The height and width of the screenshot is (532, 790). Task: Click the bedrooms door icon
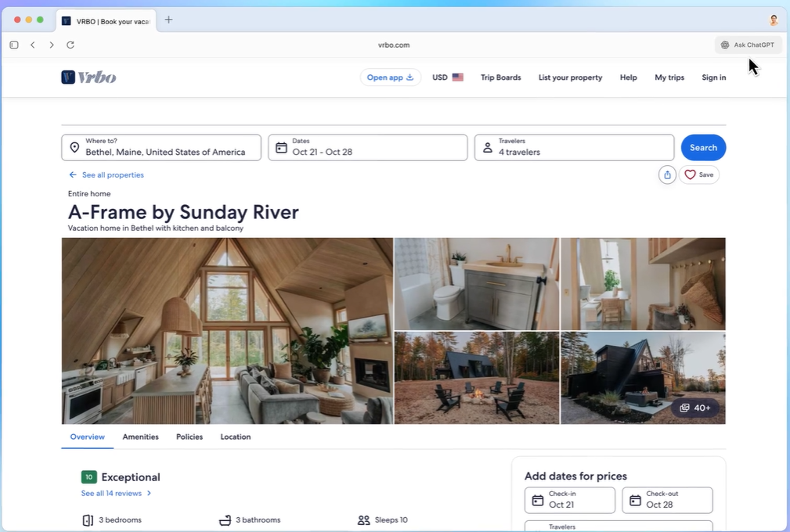tap(88, 520)
